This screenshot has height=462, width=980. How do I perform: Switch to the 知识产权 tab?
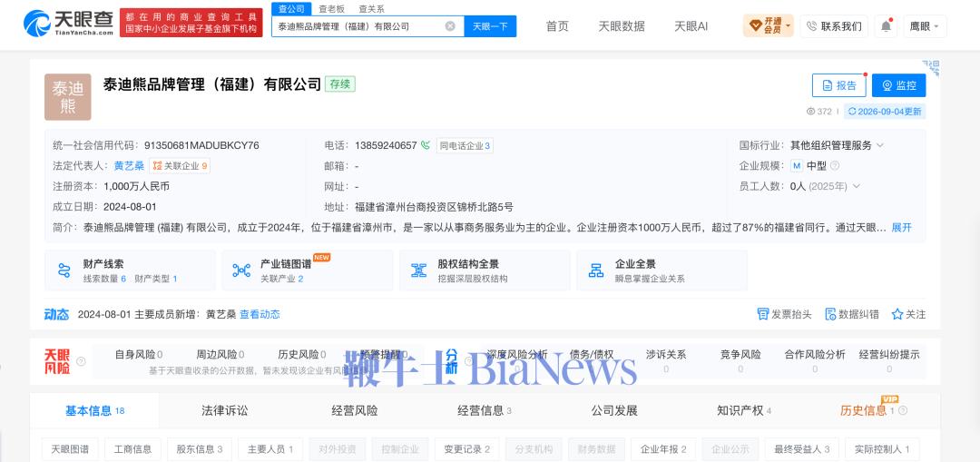[744, 411]
